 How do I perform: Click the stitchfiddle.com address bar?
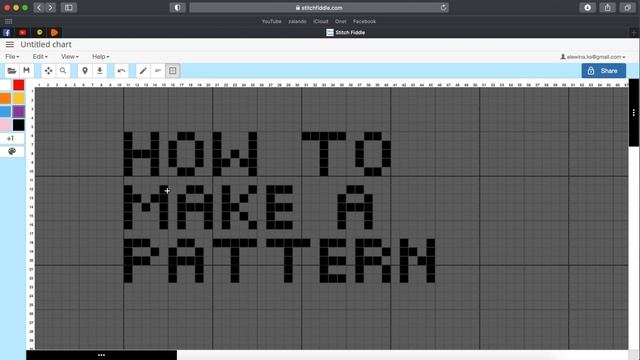[x=319, y=8]
